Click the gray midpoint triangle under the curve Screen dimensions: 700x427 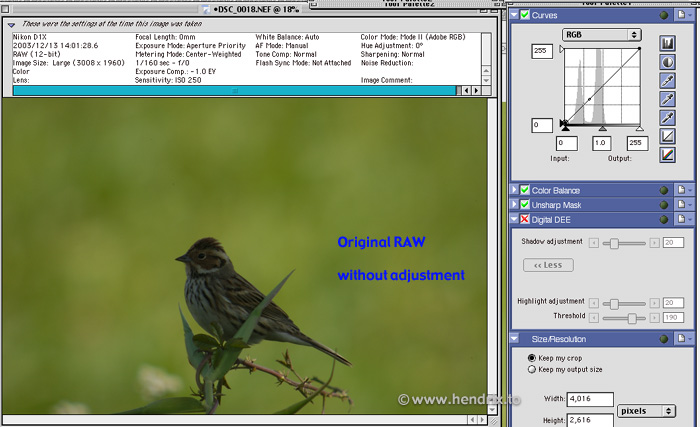tap(602, 128)
